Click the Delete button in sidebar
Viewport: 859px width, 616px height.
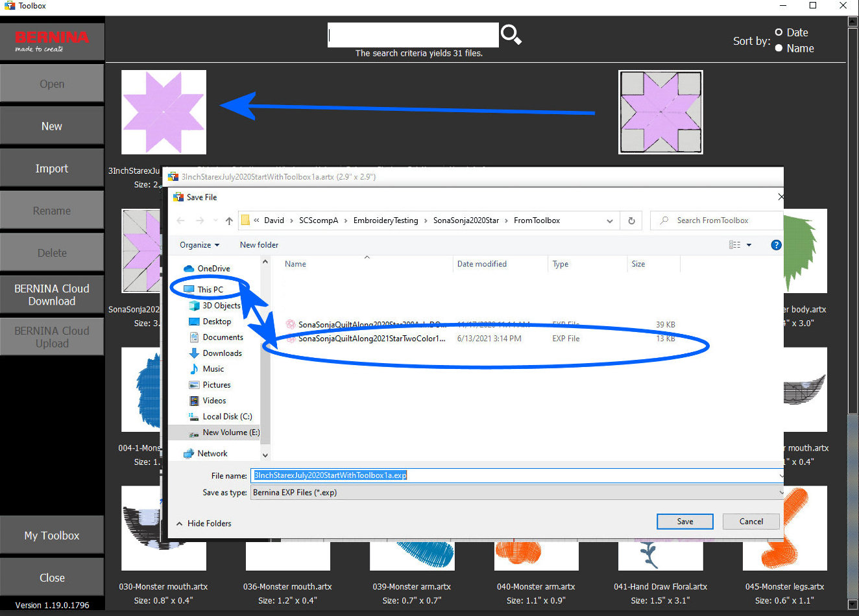(x=52, y=252)
